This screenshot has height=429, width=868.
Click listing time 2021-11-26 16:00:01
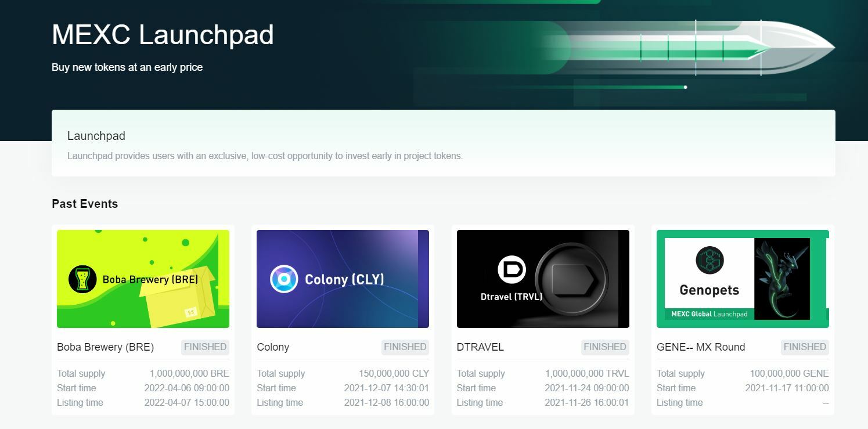[x=587, y=402]
